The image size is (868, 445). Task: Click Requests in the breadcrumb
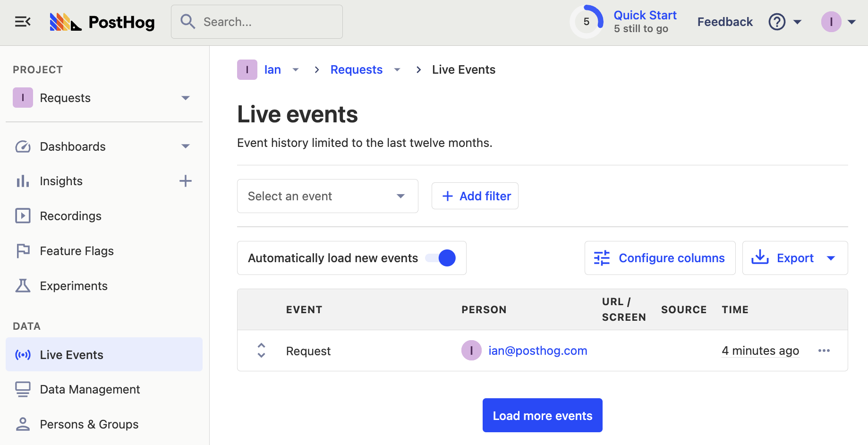pyautogui.click(x=357, y=69)
